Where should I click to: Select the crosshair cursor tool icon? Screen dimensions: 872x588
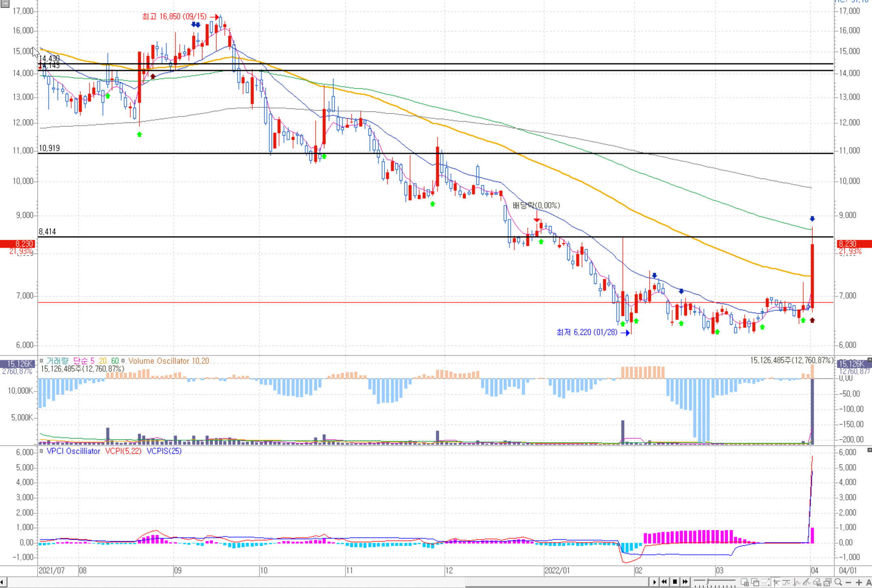777,582
